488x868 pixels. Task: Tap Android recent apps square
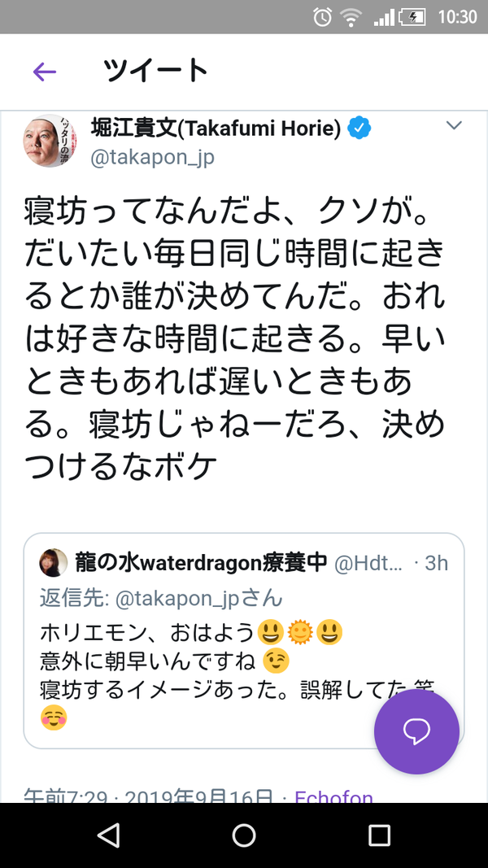point(380,835)
